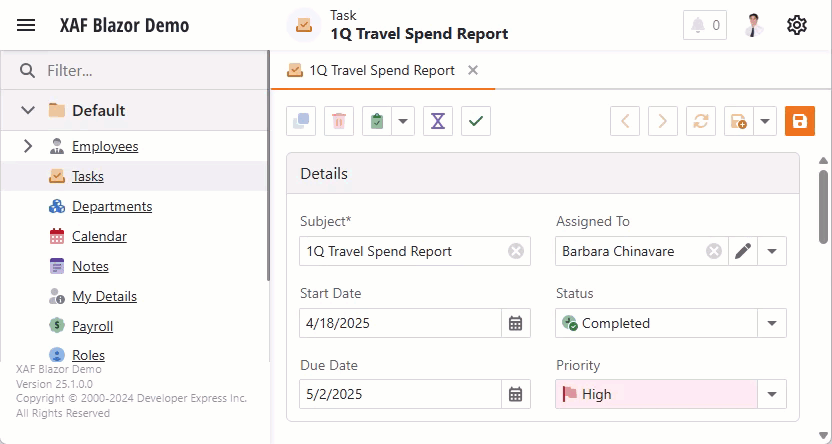Clear the Subject field text

516,251
